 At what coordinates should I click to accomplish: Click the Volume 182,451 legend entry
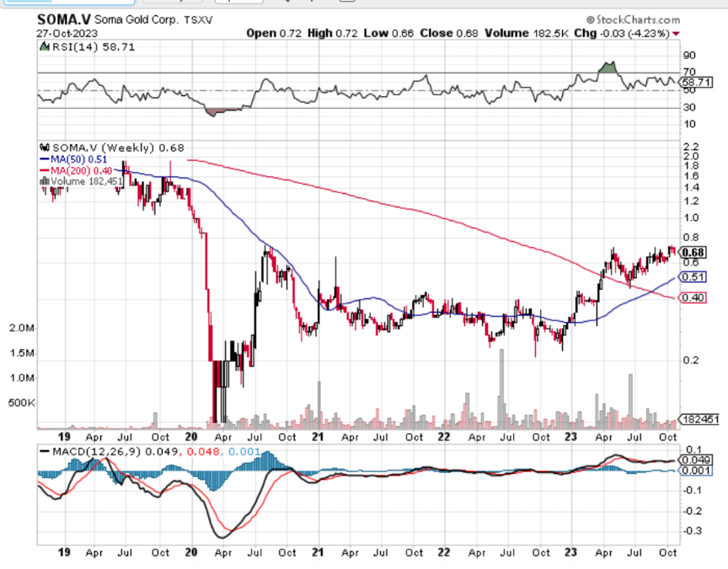click(x=86, y=181)
